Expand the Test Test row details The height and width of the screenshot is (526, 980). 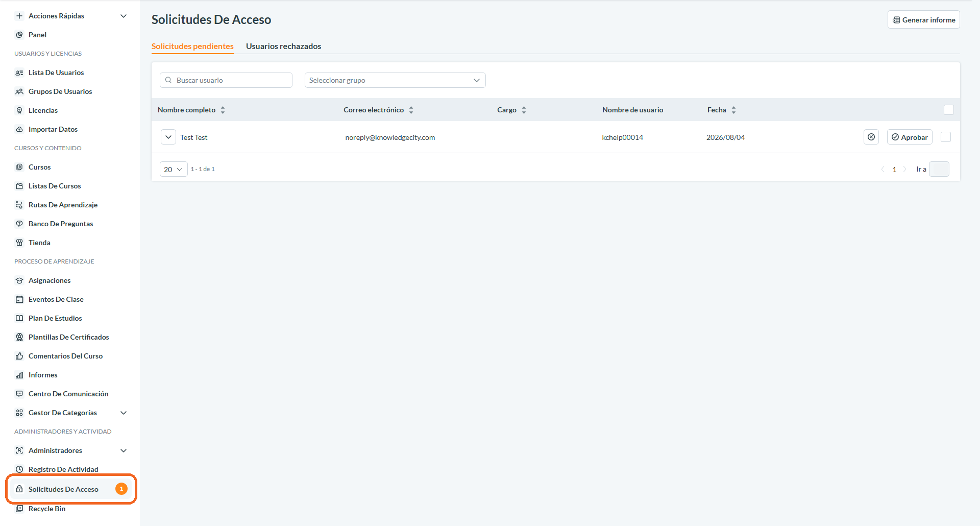point(168,137)
